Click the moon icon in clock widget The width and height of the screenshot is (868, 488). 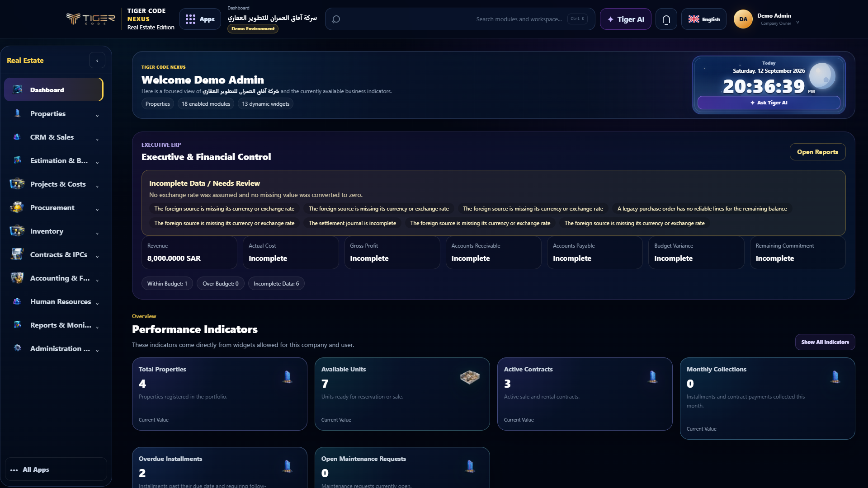[x=822, y=76]
